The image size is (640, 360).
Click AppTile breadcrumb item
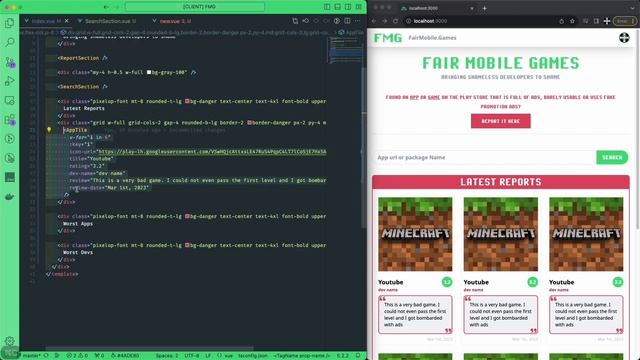click(351, 32)
